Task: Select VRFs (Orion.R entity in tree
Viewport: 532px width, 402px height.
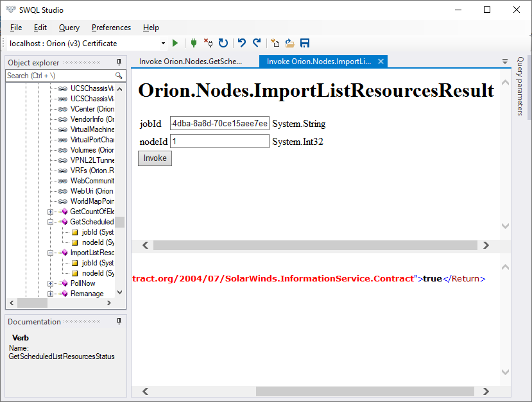Action: click(92, 171)
